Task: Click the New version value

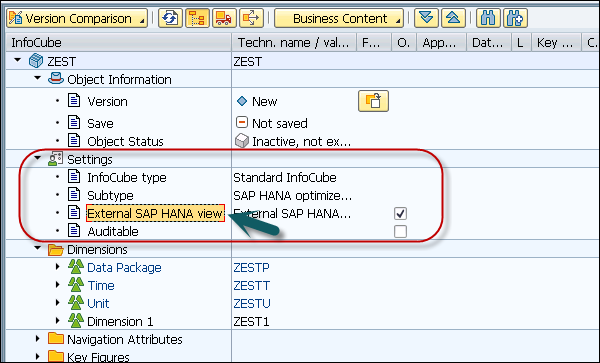Action: click(x=264, y=102)
